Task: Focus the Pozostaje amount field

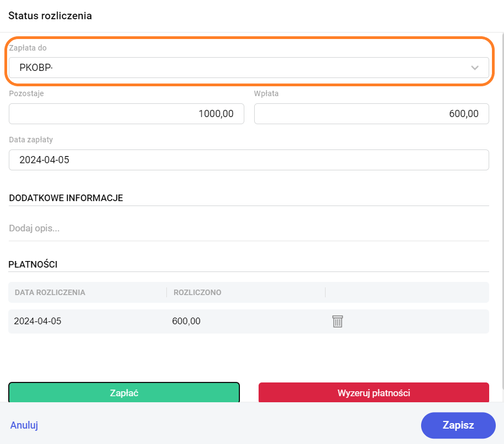Action: [126, 114]
